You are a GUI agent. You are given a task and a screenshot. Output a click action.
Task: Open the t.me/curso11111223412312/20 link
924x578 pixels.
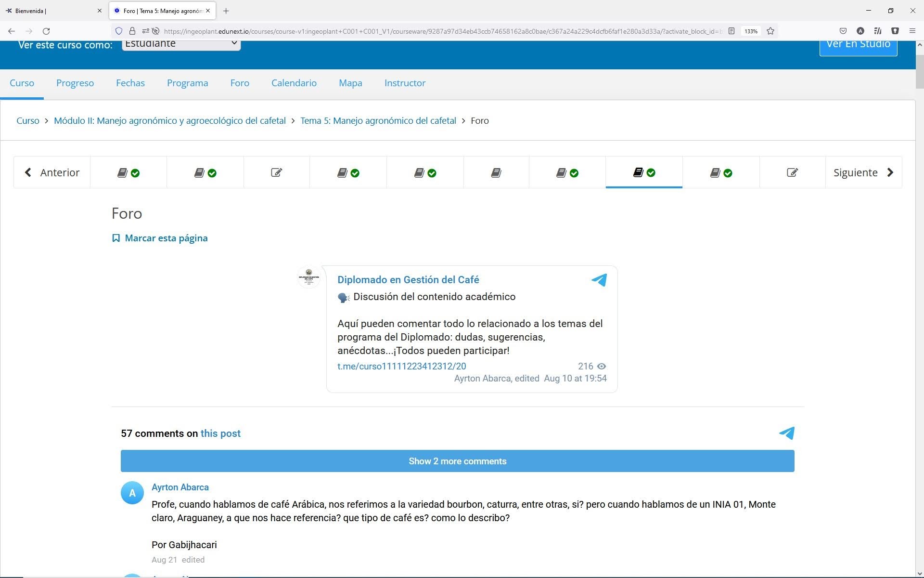pos(401,366)
